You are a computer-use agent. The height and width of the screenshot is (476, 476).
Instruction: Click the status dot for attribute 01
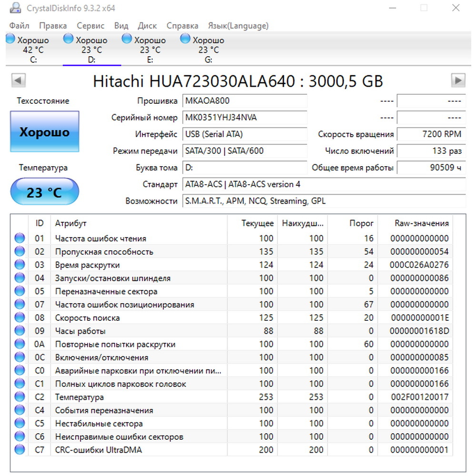tap(20, 238)
